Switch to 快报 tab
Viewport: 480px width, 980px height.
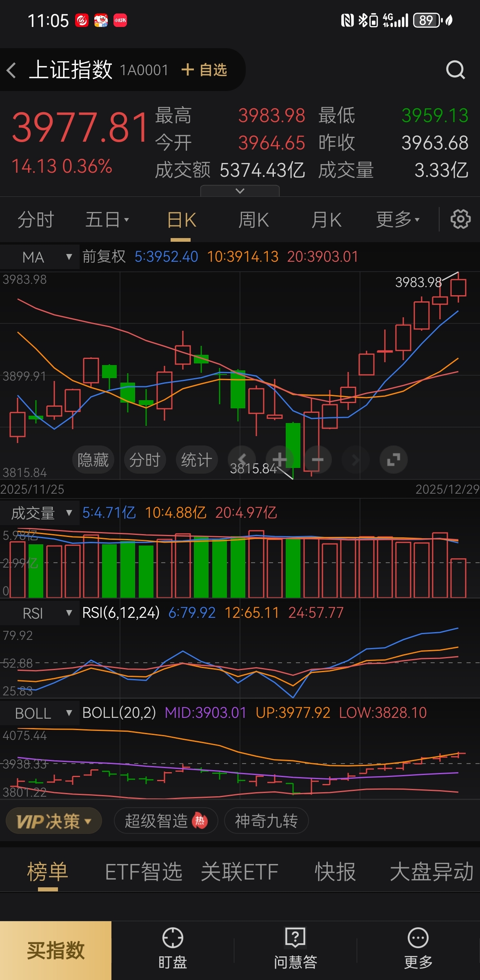point(336,872)
